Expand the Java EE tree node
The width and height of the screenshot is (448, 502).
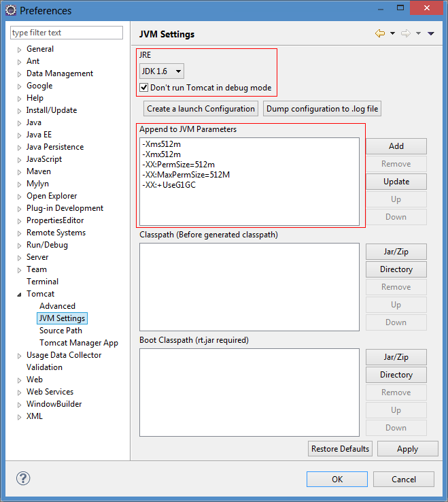[19, 135]
